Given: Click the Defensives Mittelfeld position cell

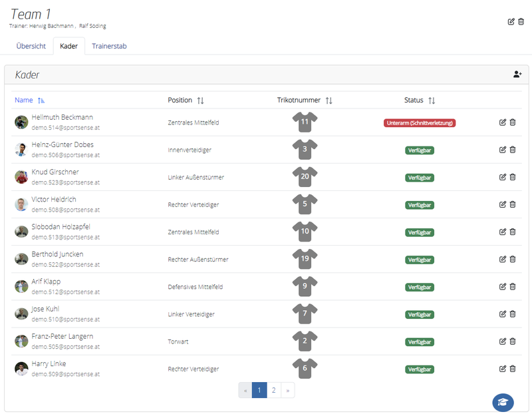Looking at the screenshot, I should 195,287.
